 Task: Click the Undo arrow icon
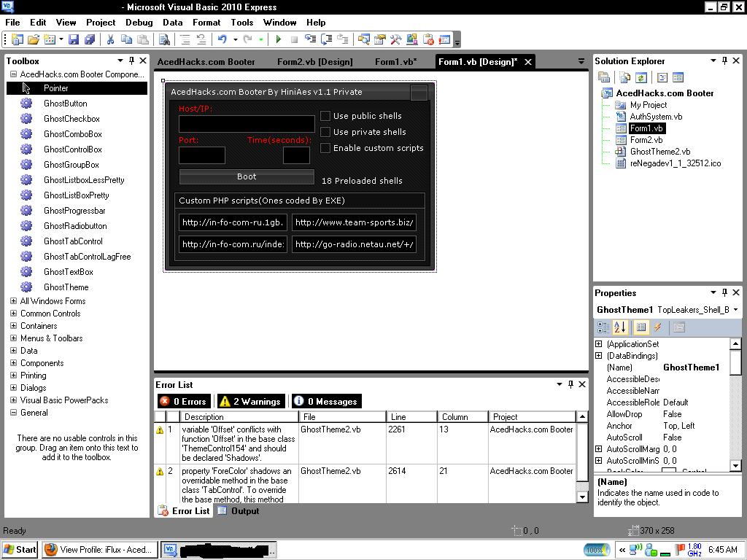pos(222,39)
